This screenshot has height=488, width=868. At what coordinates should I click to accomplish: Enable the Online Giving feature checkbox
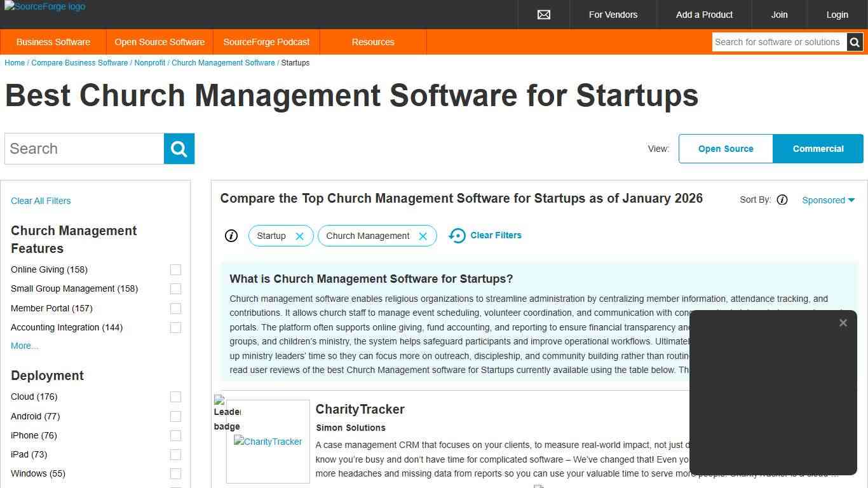175,269
